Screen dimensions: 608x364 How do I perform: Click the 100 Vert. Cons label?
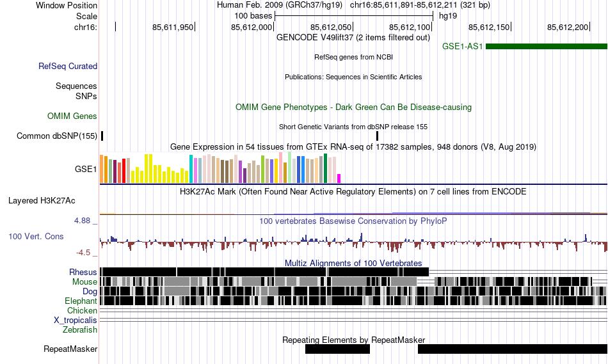coord(36,236)
